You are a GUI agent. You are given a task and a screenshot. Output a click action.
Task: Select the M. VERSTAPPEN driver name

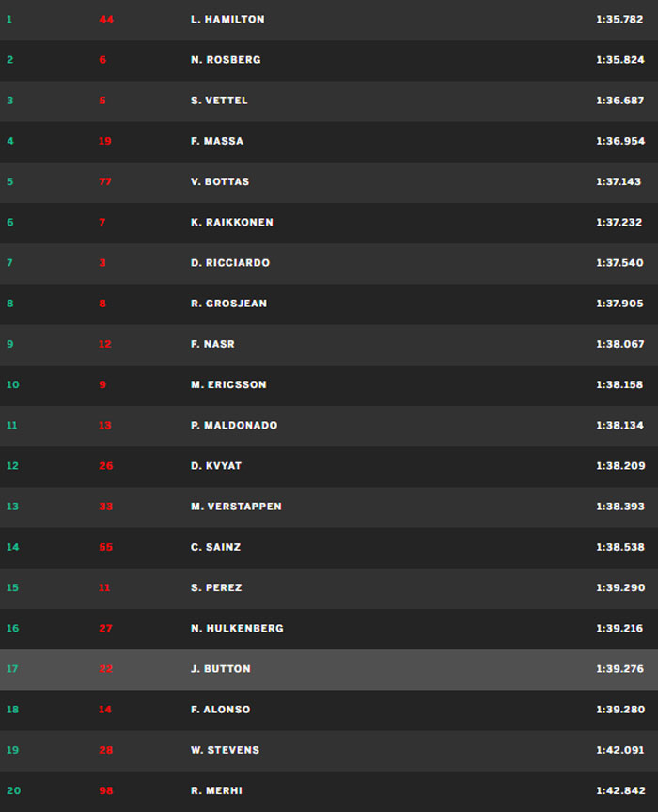pos(236,507)
